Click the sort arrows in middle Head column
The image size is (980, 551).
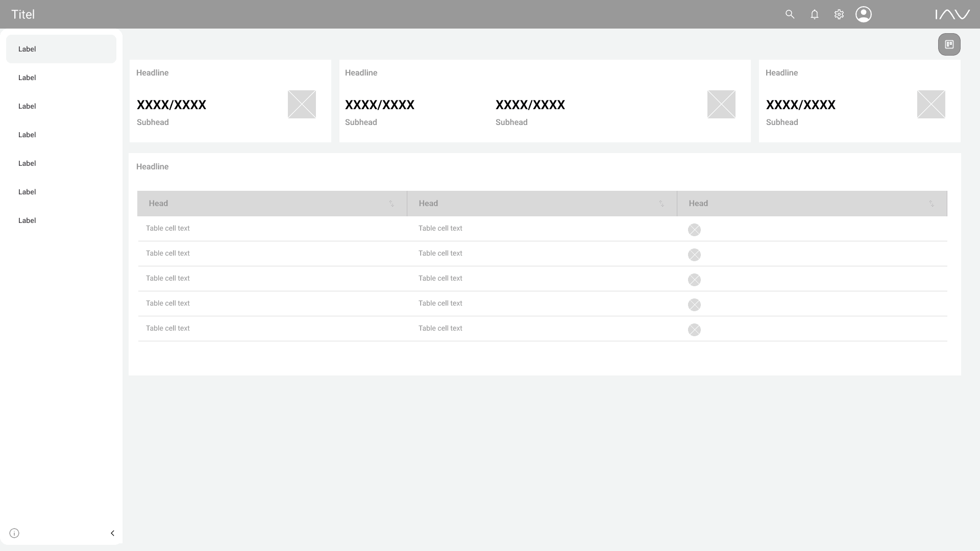point(661,204)
